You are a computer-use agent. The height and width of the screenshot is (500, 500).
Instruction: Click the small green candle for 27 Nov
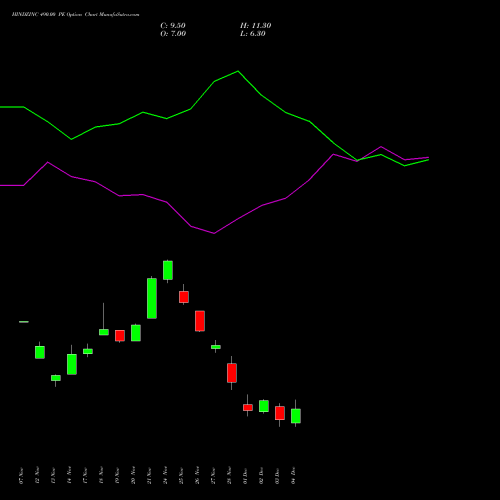point(216,347)
